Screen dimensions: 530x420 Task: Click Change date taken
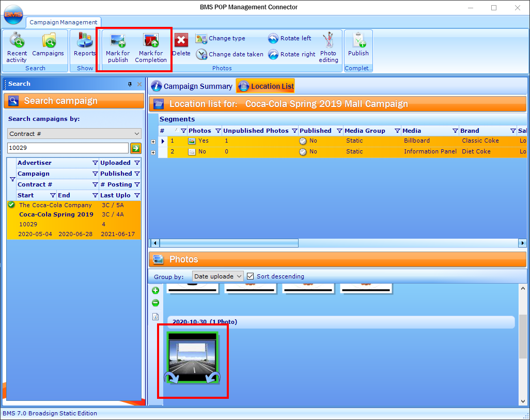pos(229,54)
